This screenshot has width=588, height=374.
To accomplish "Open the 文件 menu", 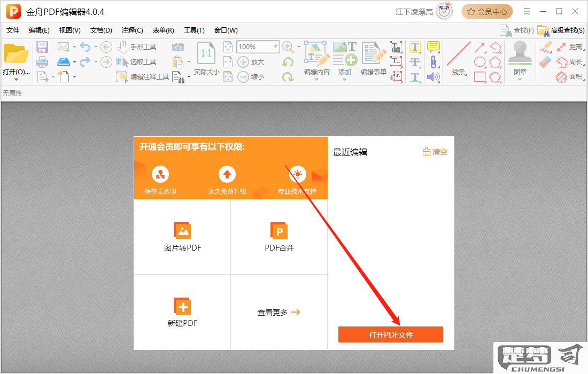I will 13,30.
